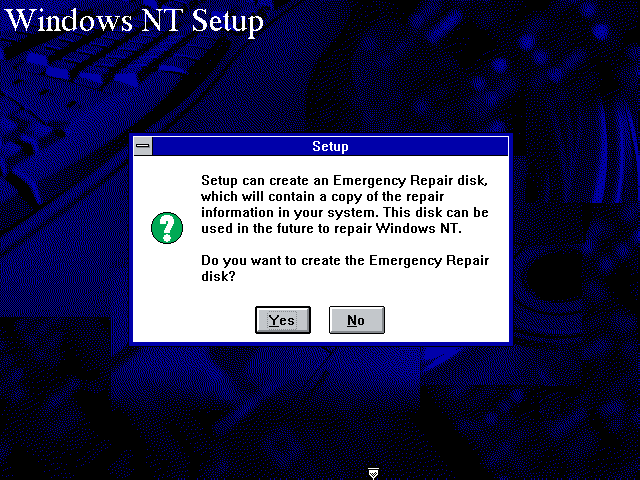Viewport: 640px width, 480px height.
Task: Click Yes to create the Emergency Repair disk
Action: pyautogui.click(x=283, y=320)
